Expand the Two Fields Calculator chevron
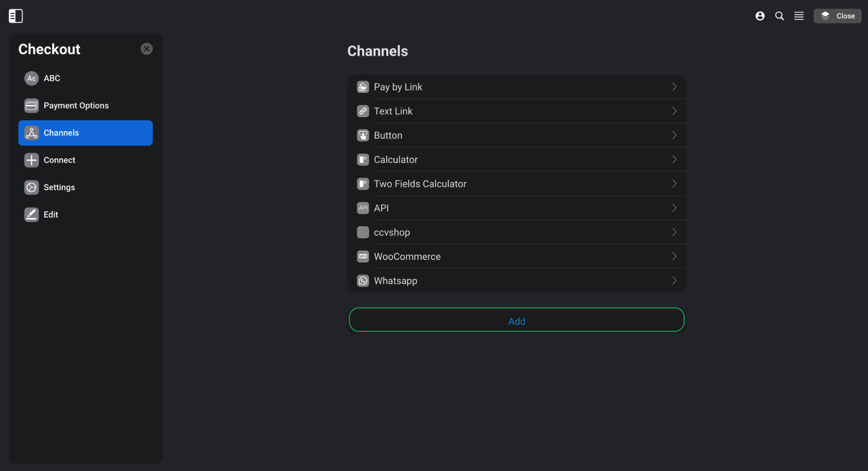This screenshot has height=471, width=868. 674,184
